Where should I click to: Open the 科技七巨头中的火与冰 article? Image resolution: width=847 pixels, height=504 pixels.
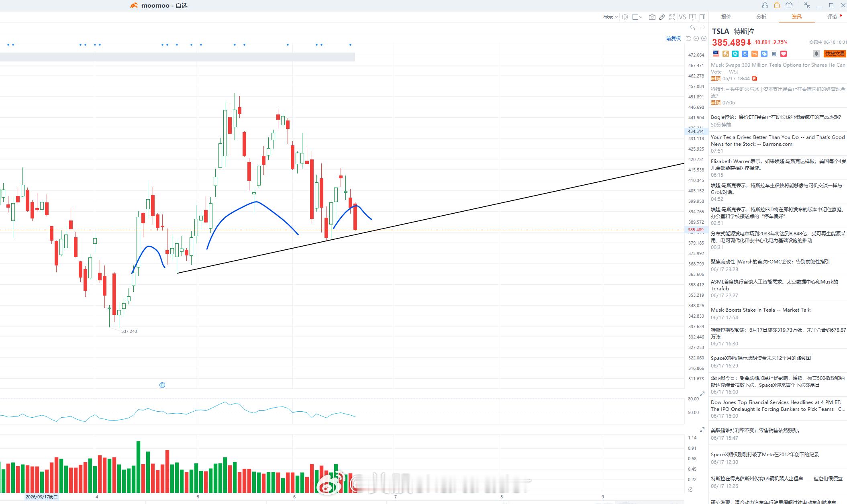coord(778,96)
